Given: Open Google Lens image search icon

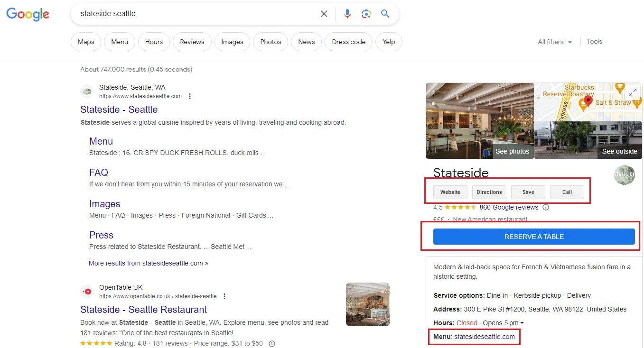Looking at the screenshot, I should 366,14.
